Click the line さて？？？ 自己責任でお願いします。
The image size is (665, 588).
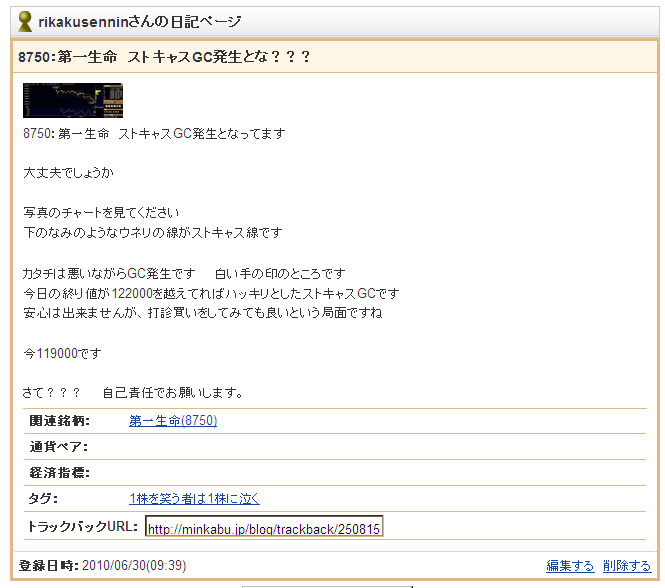pos(132,393)
